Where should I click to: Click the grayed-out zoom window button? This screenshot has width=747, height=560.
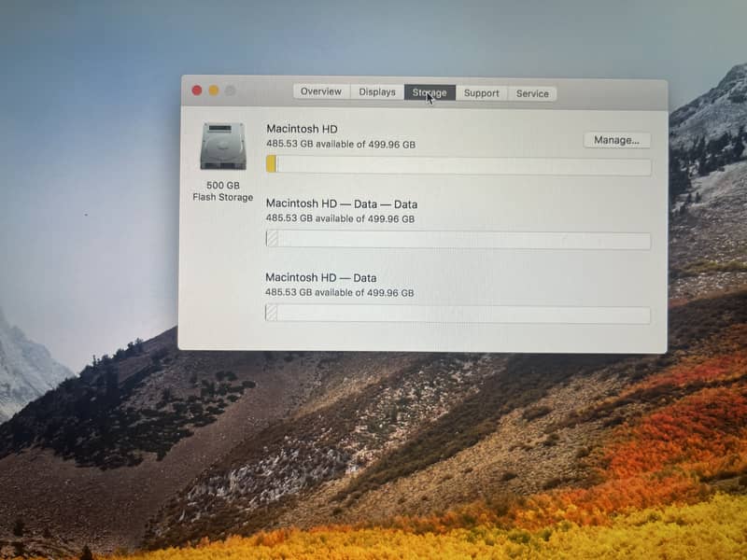tap(231, 91)
